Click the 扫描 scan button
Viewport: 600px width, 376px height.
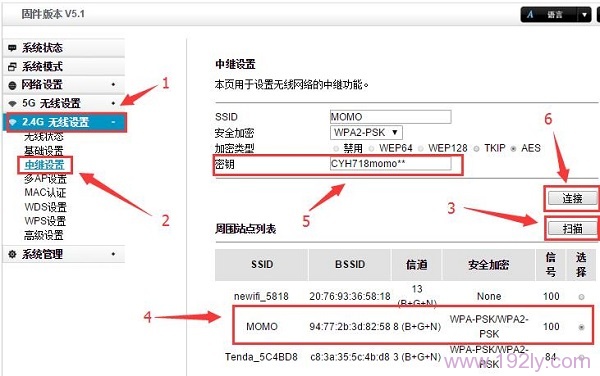(x=572, y=229)
